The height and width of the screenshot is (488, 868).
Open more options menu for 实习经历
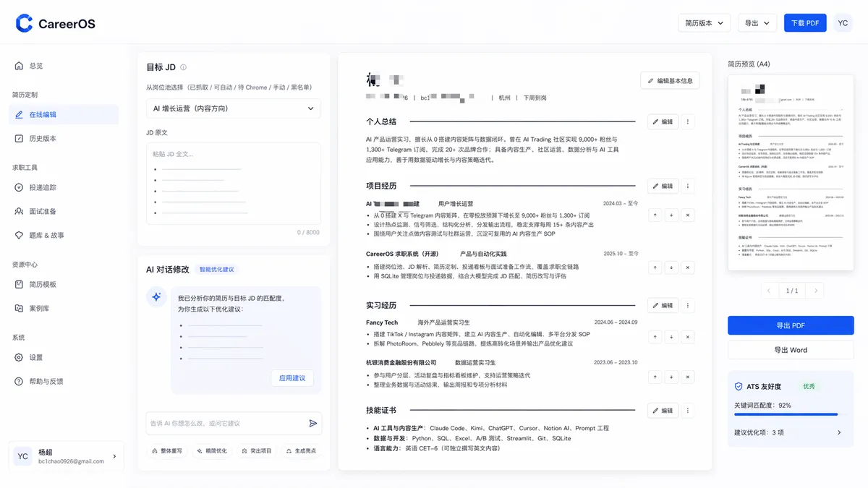click(687, 305)
